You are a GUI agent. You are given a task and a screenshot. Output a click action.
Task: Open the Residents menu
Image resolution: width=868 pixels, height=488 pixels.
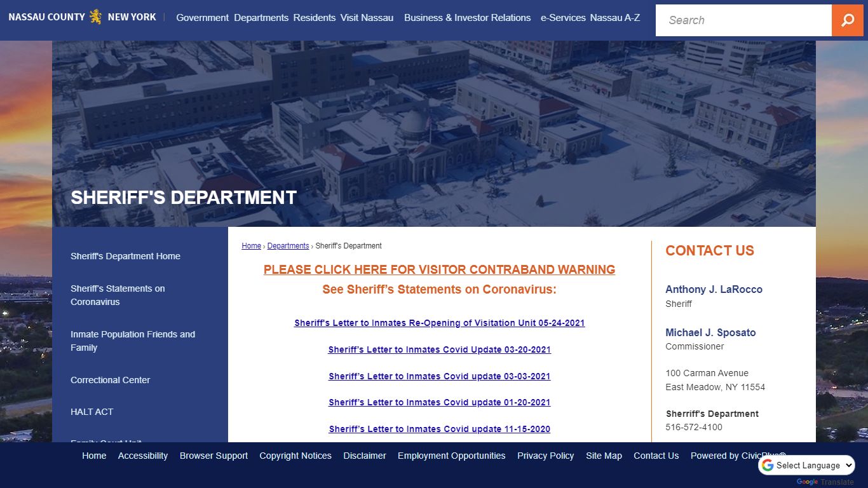point(315,18)
